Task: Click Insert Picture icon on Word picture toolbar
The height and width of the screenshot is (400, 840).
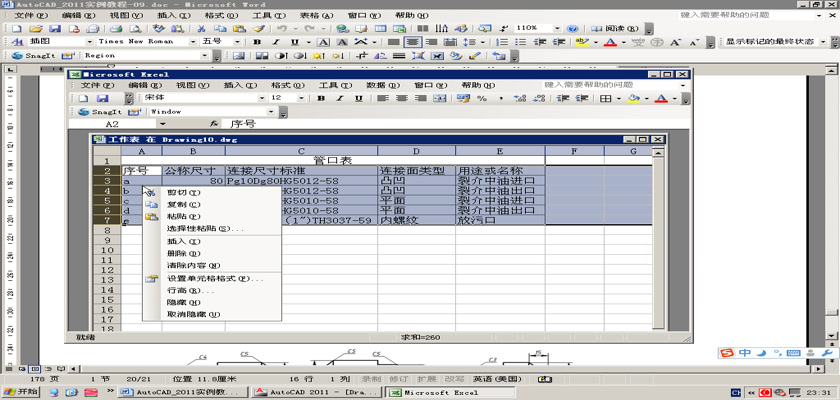Action: pos(238,55)
